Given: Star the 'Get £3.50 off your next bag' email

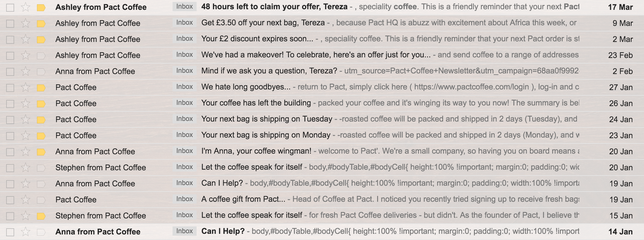Looking at the screenshot, I should 26,23.
